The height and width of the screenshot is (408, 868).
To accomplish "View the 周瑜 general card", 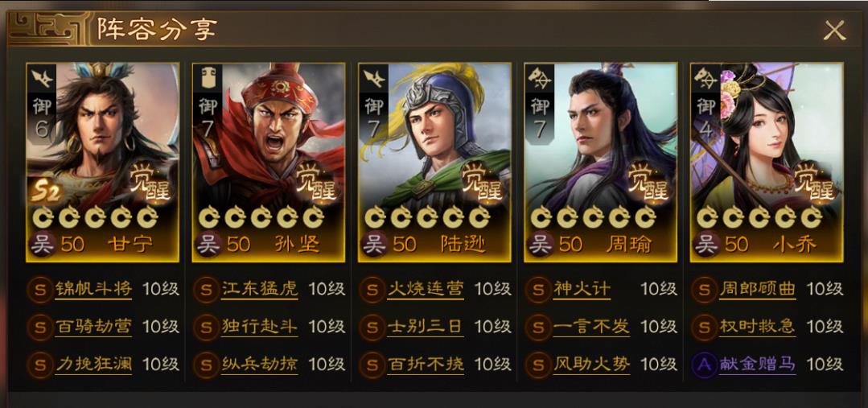I will 601,162.
